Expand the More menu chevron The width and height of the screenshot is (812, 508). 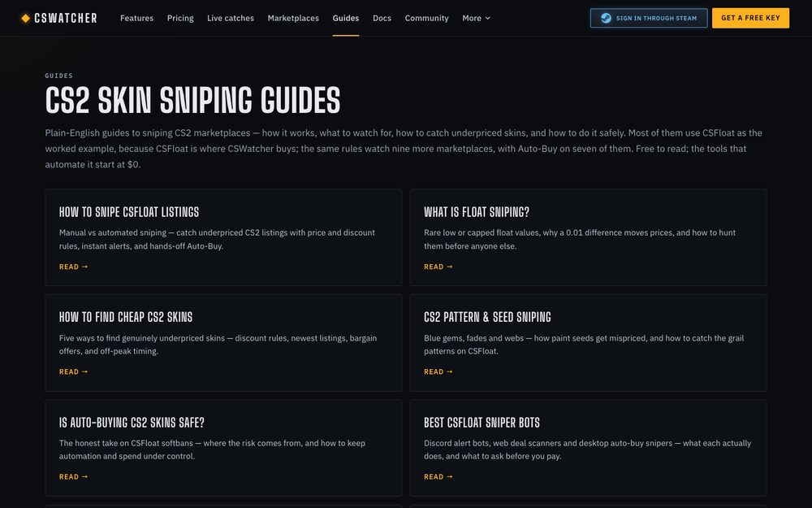click(x=487, y=18)
